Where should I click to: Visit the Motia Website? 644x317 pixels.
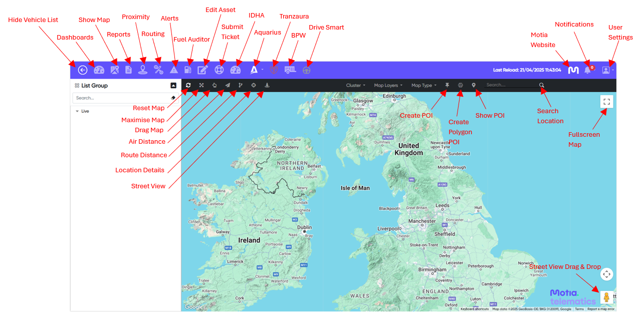point(572,69)
